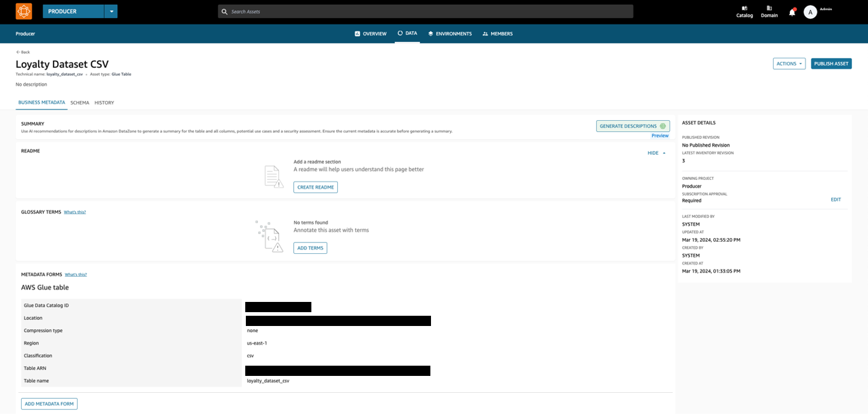Click the csv classification value
The image size is (868, 415).
(250, 356)
